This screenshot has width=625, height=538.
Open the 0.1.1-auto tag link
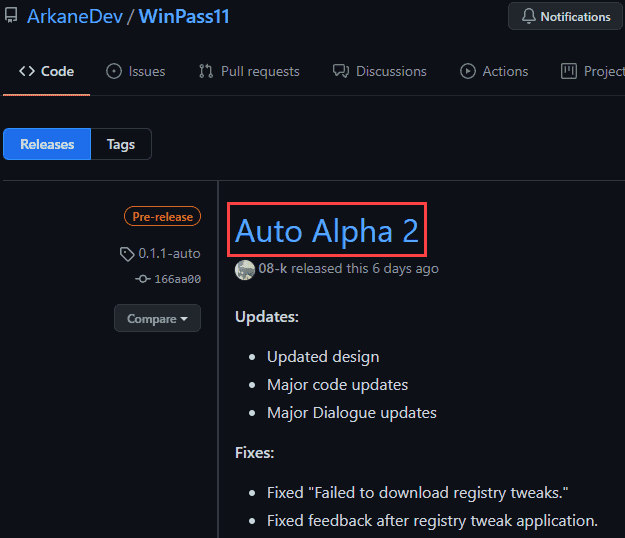pyautogui.click(x=169, y=254)
